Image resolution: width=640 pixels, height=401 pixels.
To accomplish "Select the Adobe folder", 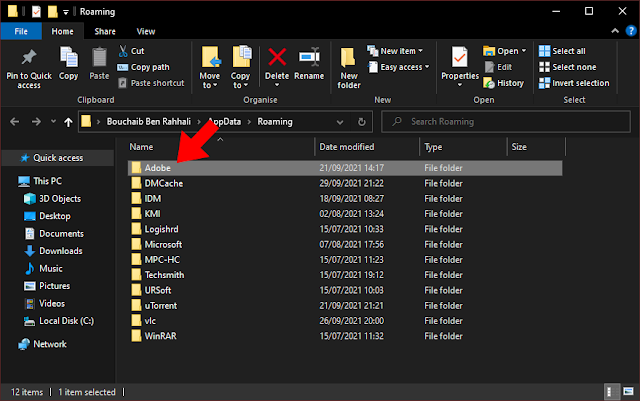I will coord(345,168).
